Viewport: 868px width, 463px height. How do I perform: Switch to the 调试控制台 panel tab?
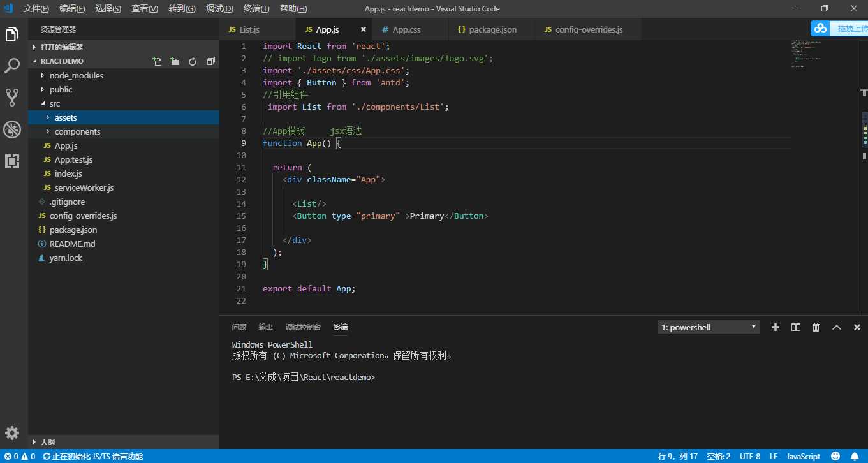coord(303,327)
